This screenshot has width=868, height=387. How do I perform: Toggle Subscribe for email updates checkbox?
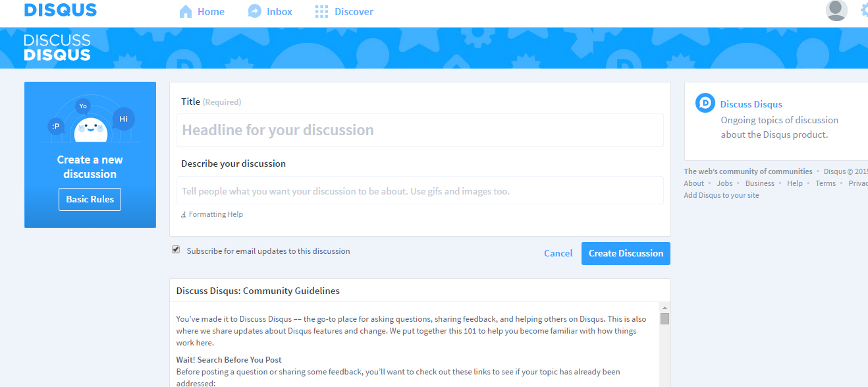tap(176, 250)
